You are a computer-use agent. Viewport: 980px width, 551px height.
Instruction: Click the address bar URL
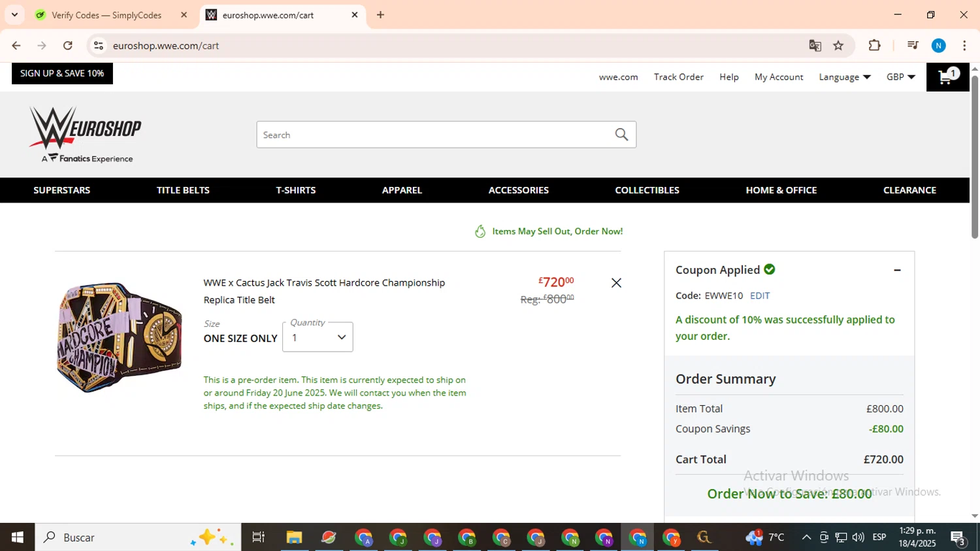(166, 46)
